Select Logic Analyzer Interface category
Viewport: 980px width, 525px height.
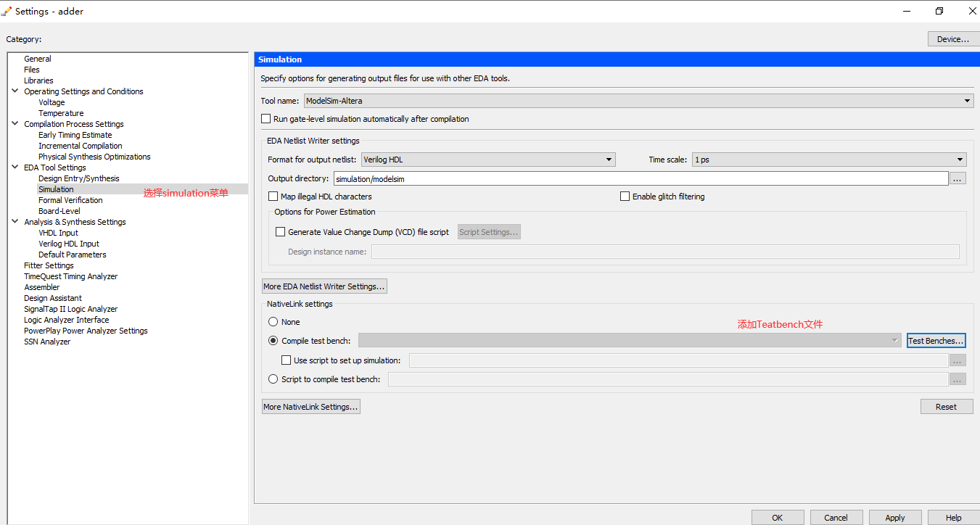pos(67,320)
